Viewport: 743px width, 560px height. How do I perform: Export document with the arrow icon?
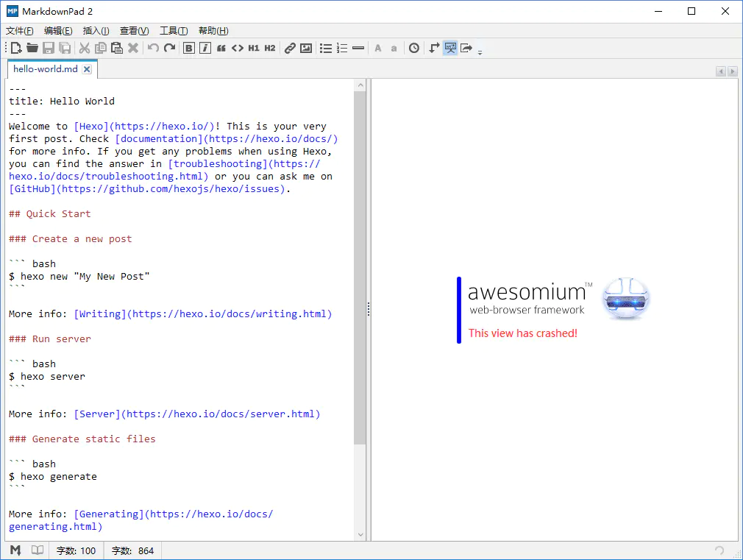466,48
